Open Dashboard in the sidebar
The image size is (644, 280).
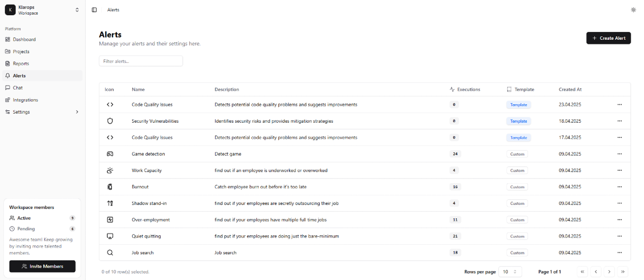coord(43,39)
